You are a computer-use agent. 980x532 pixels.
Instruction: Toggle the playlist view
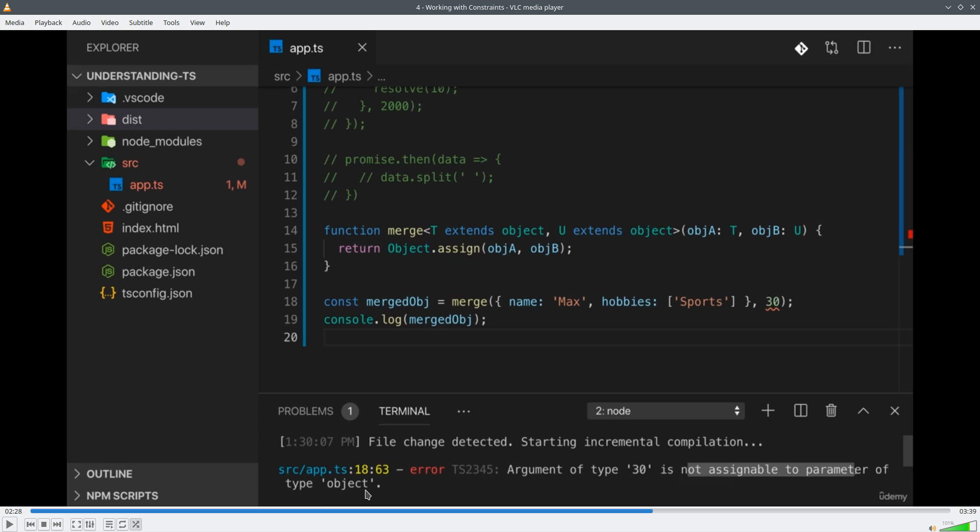(x=109, y=524)
